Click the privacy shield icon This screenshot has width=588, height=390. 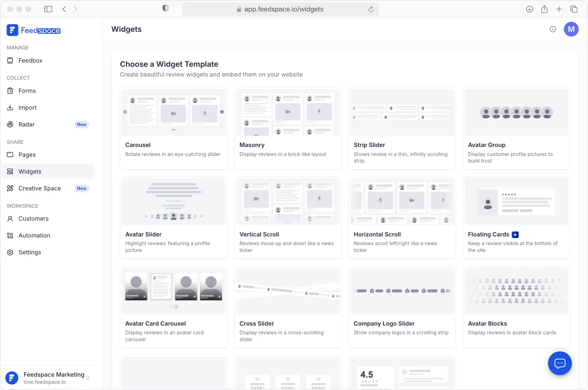[165, 8]
